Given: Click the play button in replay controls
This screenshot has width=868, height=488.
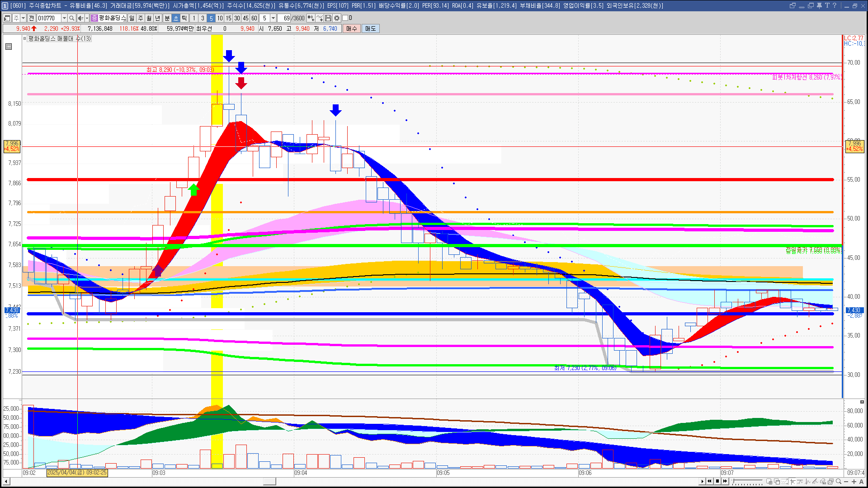Looking at the screenshot, I should coord(702,481).
